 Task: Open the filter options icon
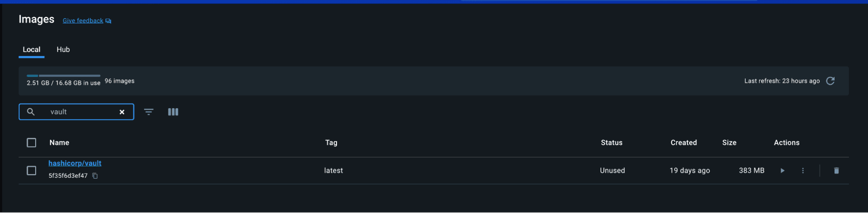149,112
